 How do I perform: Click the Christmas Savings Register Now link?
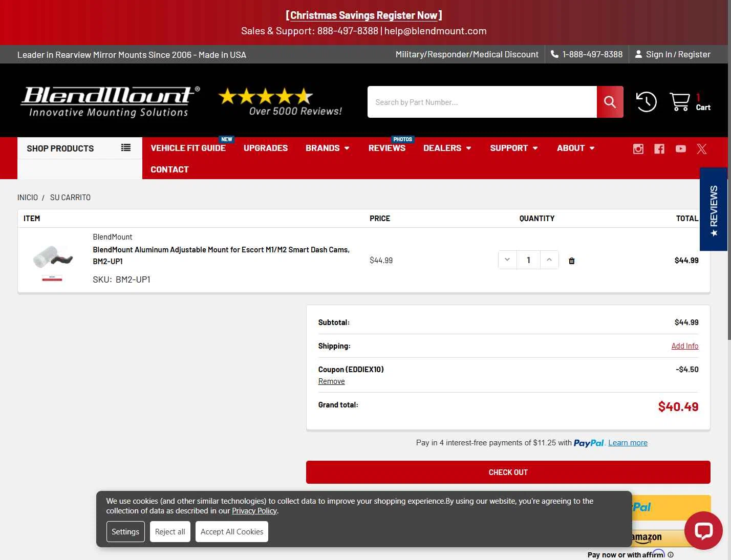[x=364, y=15]
